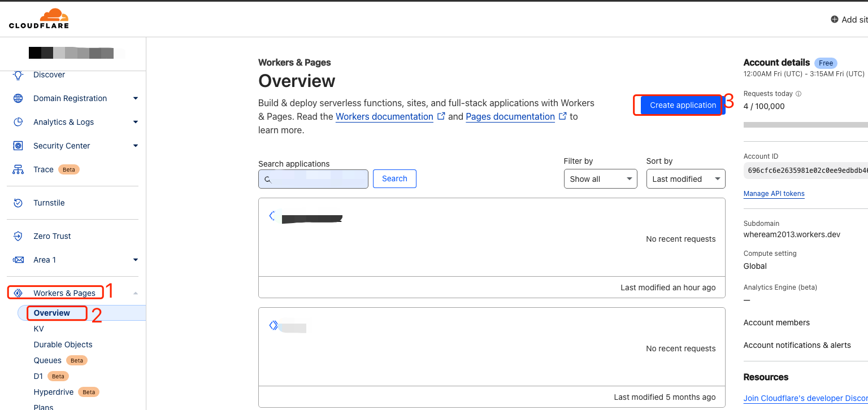
Task: Click the Search applications input field
Action: [x=313, y=179]
